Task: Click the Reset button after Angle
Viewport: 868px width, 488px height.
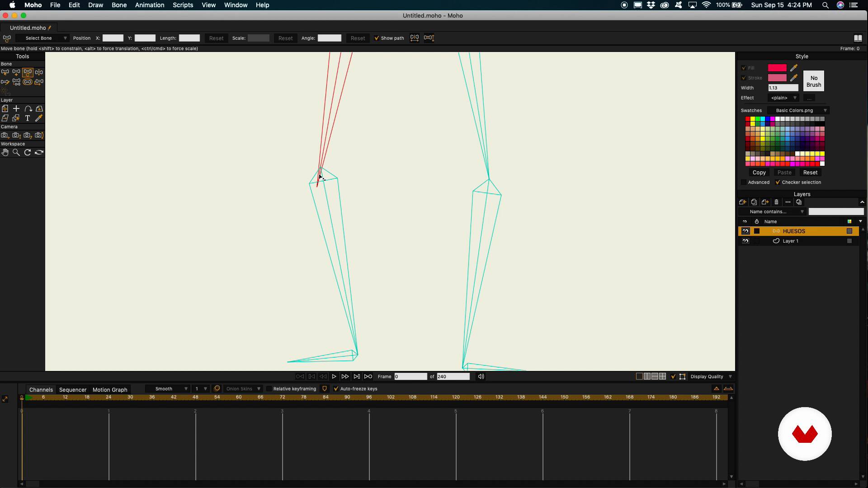Action: [358, 38]
